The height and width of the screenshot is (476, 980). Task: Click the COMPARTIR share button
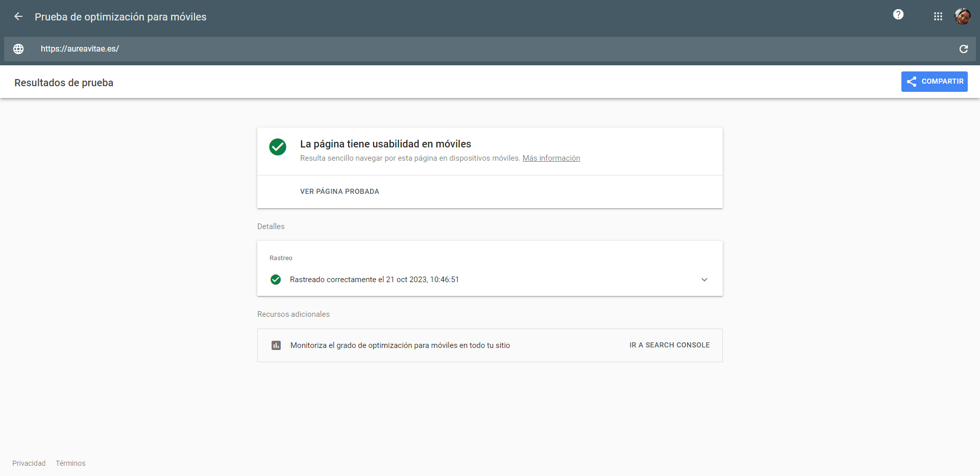[x=935, y=82]
